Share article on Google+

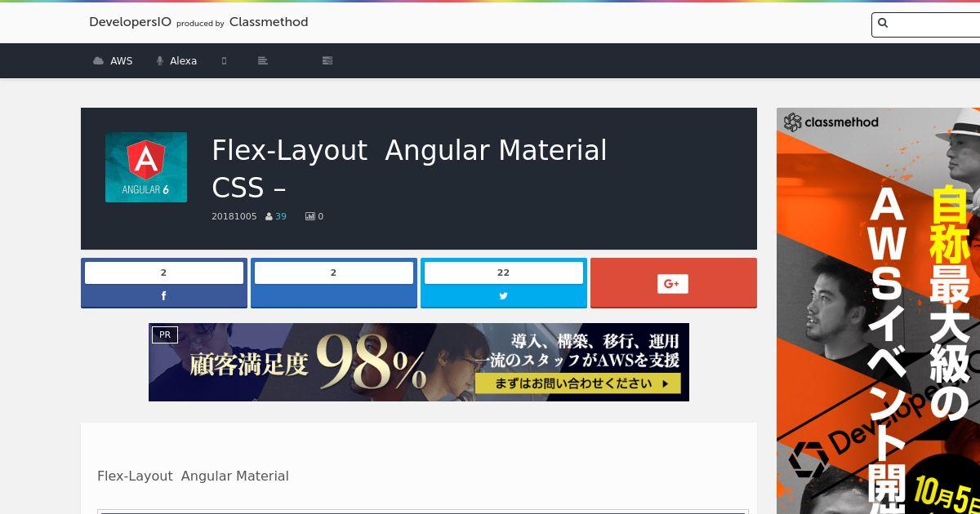[x=674, y=283]
